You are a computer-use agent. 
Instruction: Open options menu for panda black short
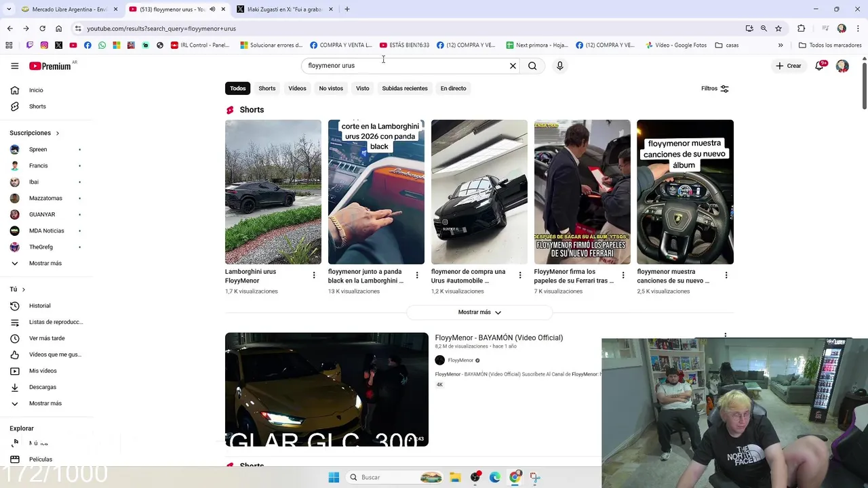coord(417,275)
